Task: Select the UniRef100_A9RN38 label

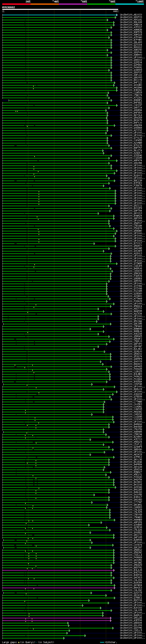Action: click(131, 30)
